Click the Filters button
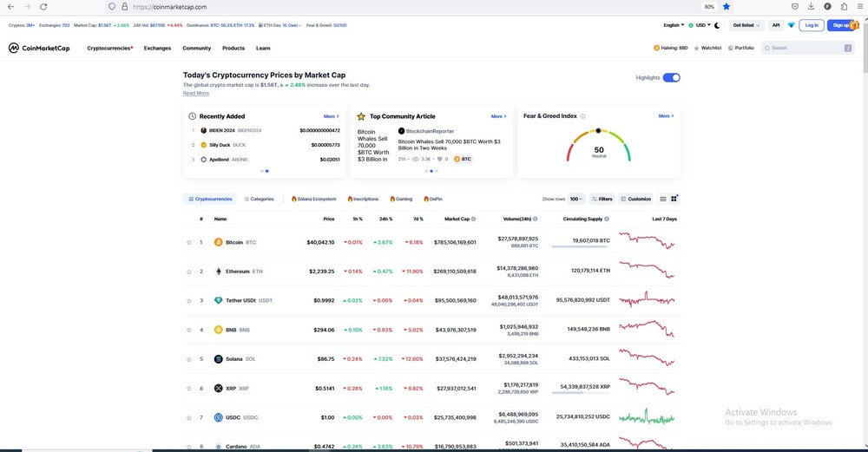 (602, 200)
